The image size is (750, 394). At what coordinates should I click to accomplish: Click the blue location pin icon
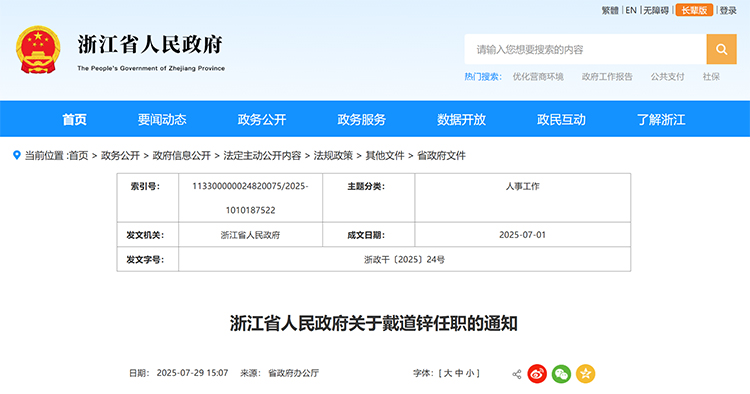[x=17, y=155]
